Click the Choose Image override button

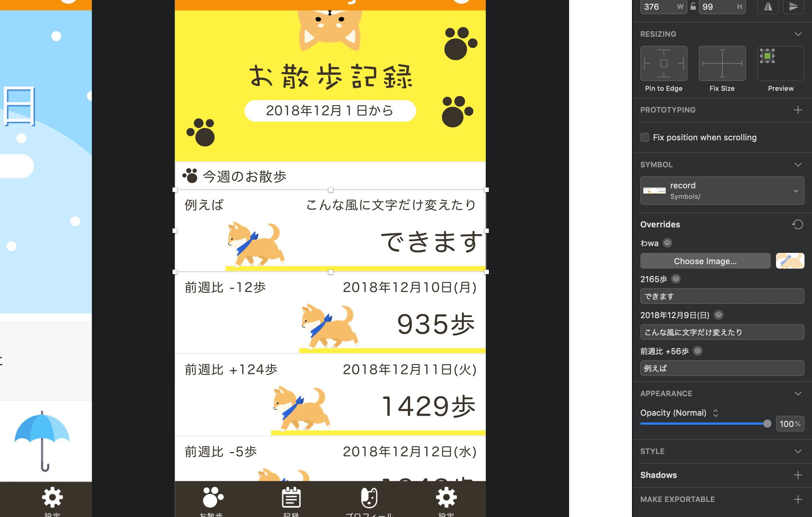click(706, 261)
